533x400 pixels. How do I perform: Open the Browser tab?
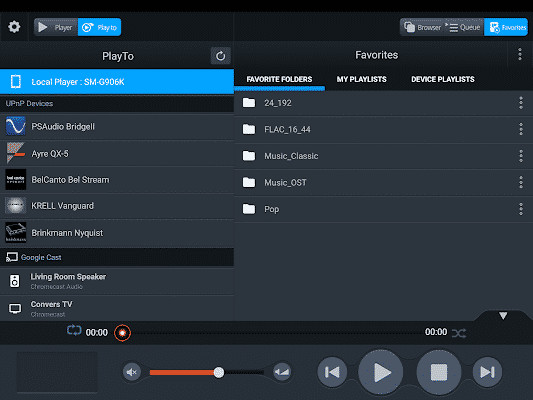[423, 27]
